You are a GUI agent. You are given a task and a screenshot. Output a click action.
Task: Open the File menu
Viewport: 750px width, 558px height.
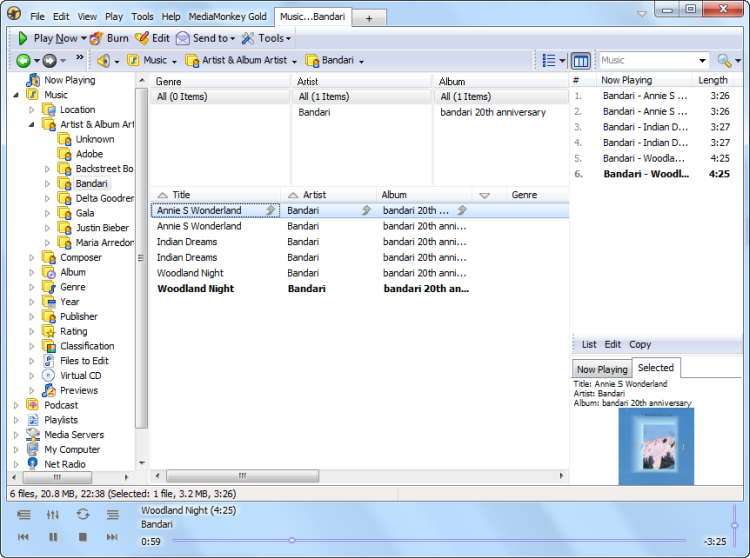click(x=37, y=17)
